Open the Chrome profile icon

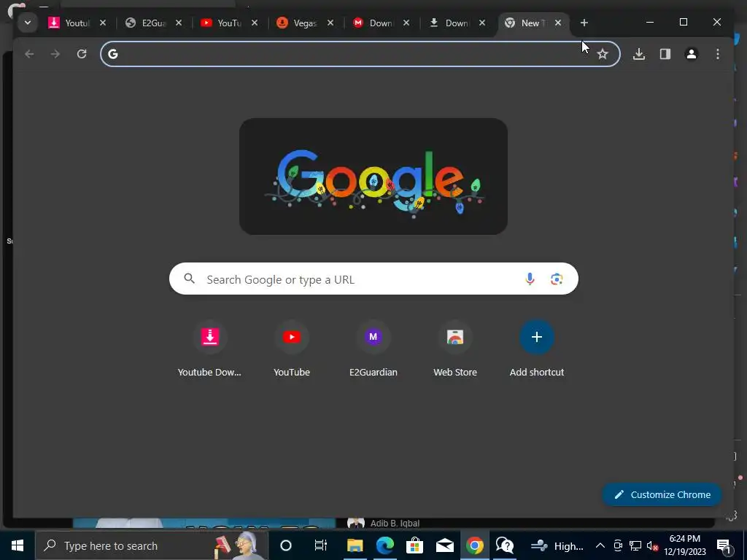692,54
